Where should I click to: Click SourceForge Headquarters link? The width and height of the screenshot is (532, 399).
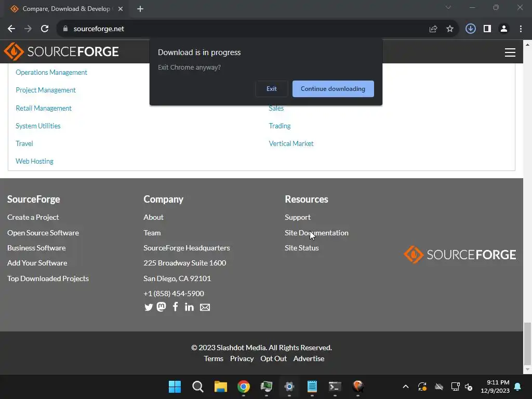point(187,248)
